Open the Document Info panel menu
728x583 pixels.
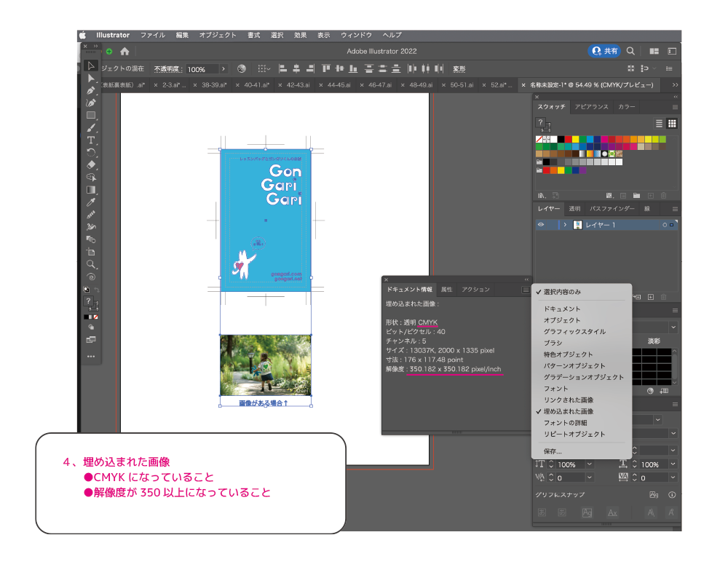[x=525, y=290]
